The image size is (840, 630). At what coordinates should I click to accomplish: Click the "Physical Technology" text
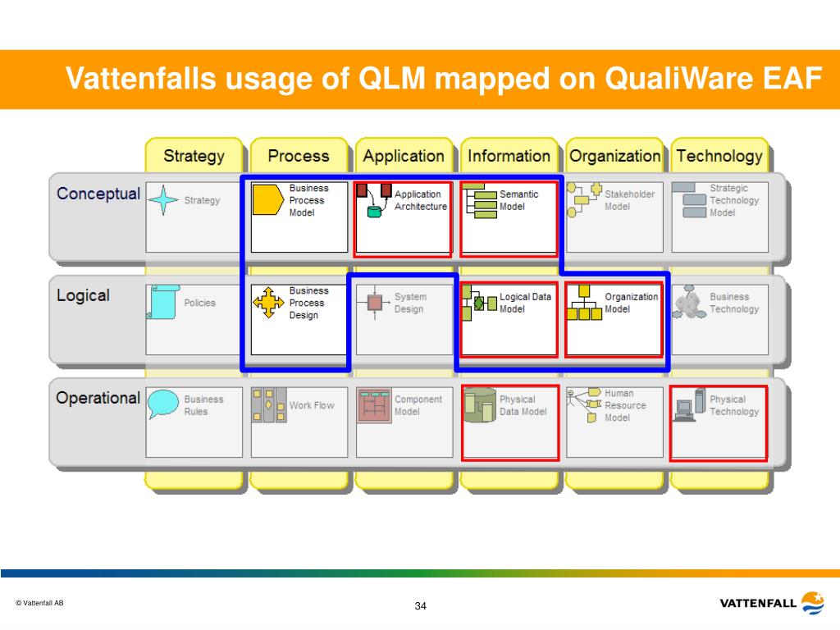coord(734,405)
